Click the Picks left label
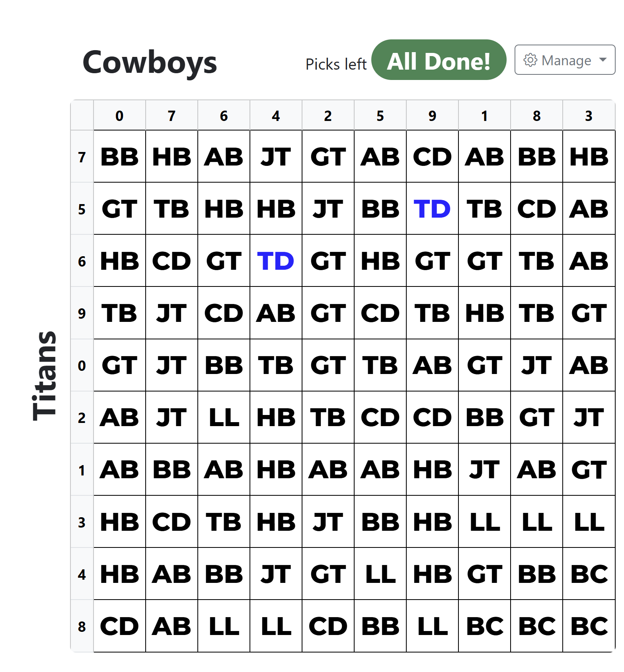Image resolution: width=624 pixels, height=672 pixels. (x=336, y=64)
